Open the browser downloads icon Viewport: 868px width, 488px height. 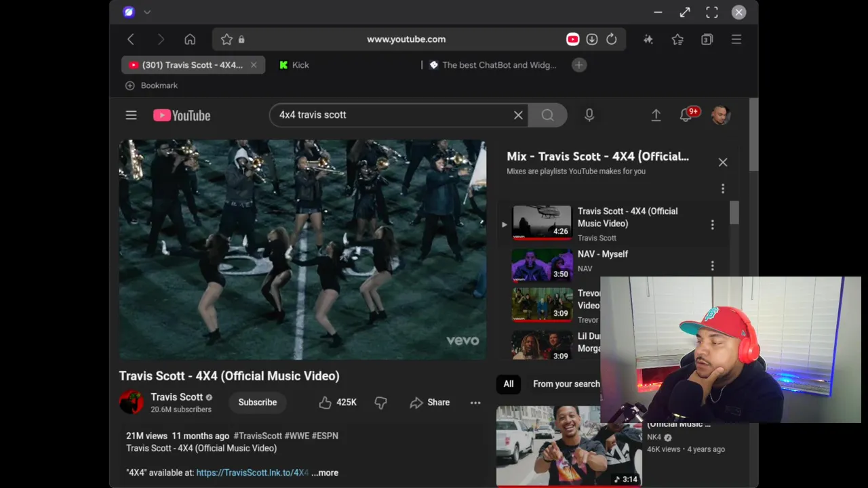pos(592,39)
